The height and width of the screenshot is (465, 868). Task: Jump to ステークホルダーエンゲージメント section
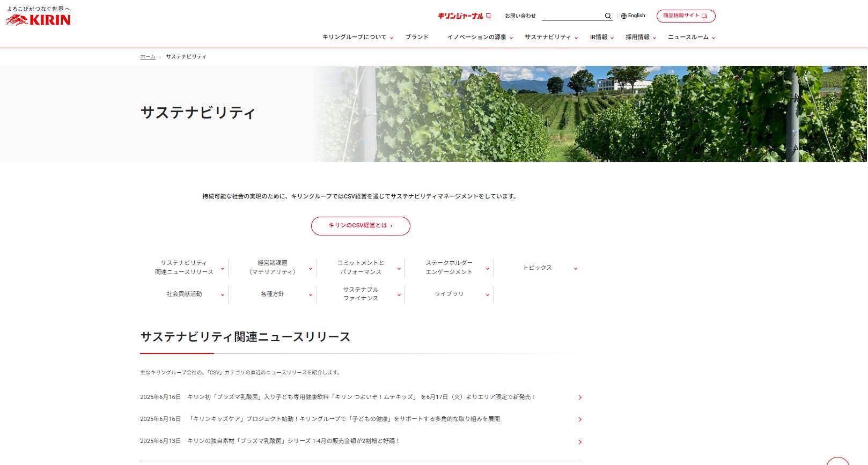tap(449, 268)
